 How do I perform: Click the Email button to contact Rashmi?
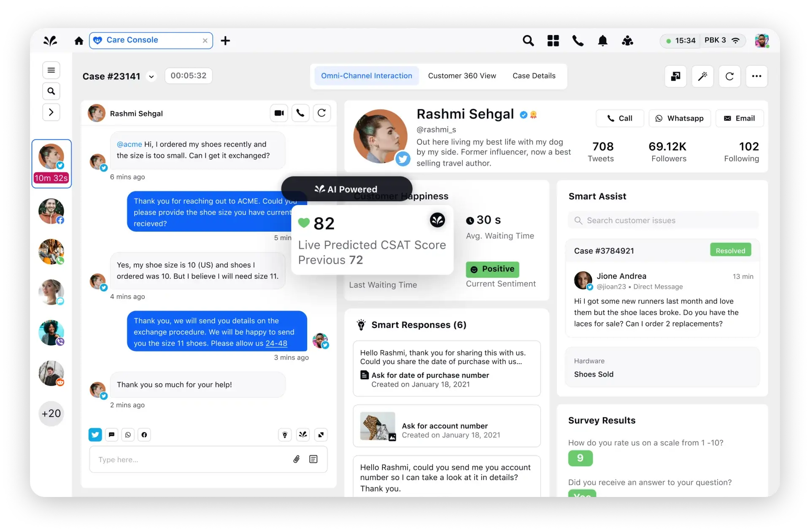click(x=740, y=118)
